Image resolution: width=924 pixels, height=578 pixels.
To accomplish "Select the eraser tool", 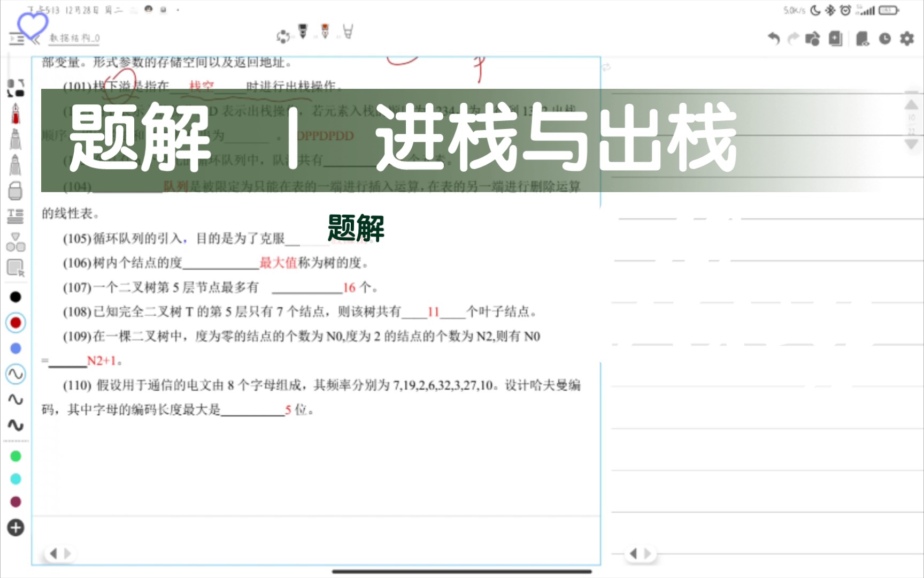I will click(16, 191).
